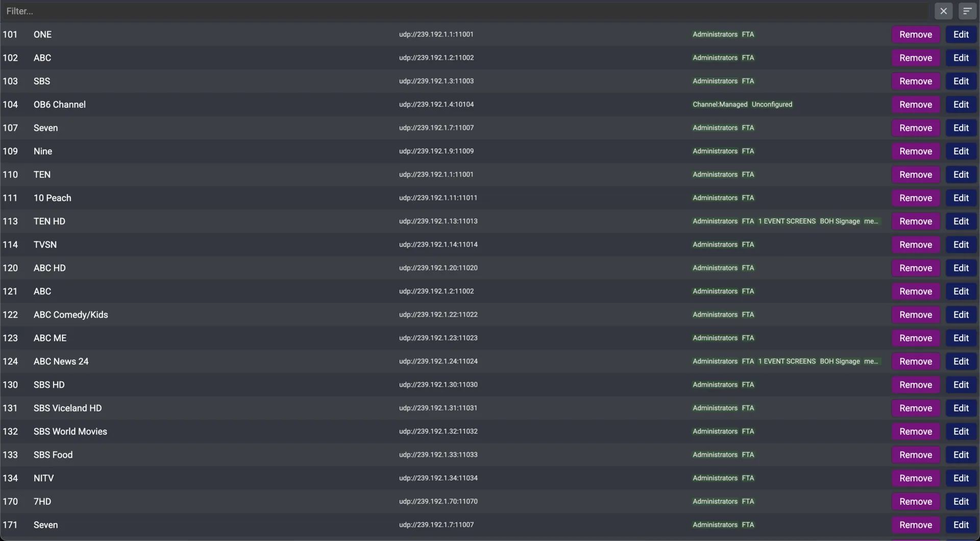Edit channel 132 SBS World Movies
Screen dimensions: 980x541
(x=961, y=431)
